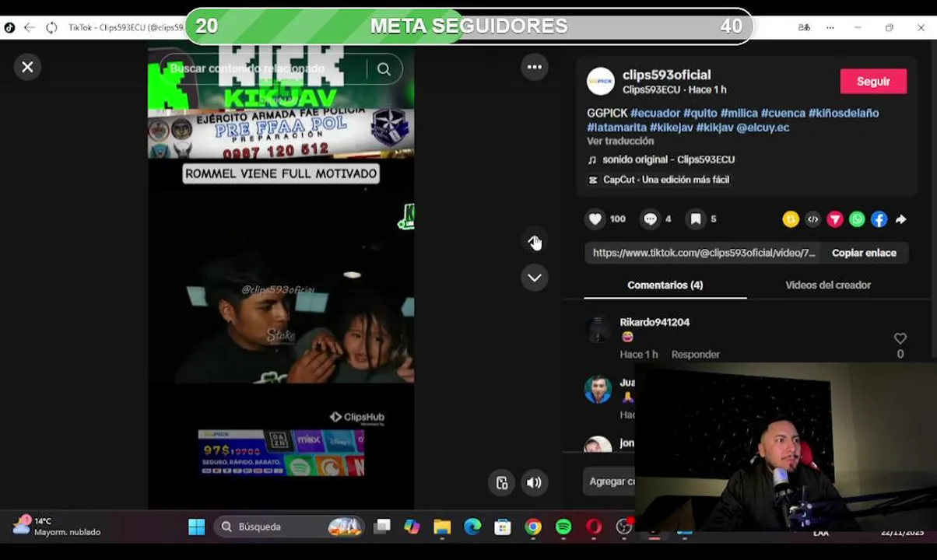Open File Explorer from the taskbar
The height and width of the screenshot is (560, 937).
(442, 527)
